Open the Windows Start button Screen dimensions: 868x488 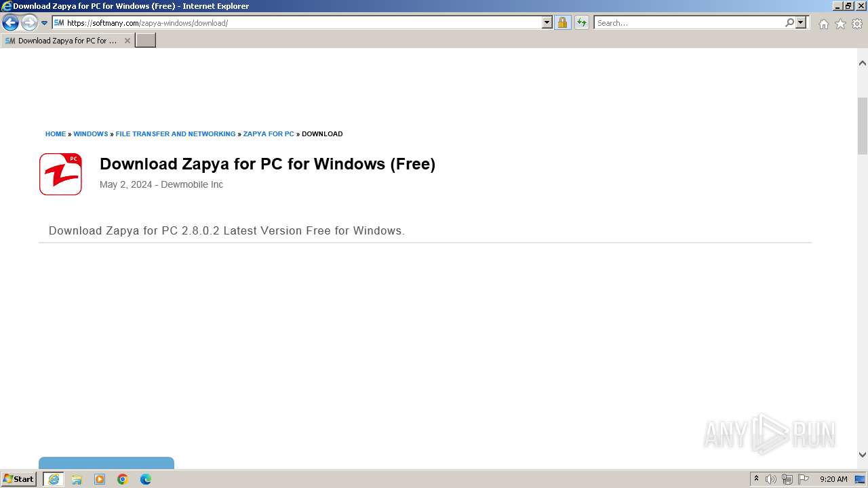click(19, 479)
